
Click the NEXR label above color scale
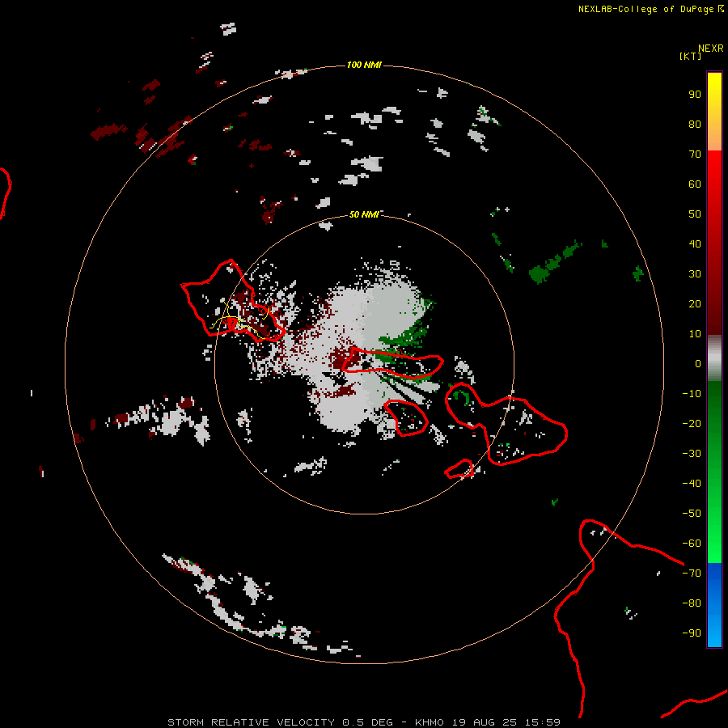tap(711, 49)
